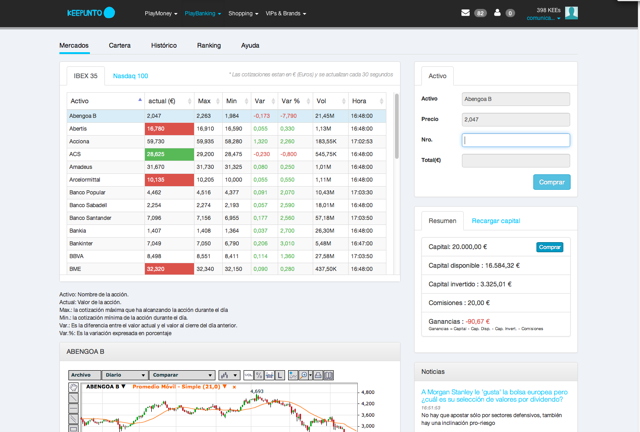640x432 pixels.
Task: Select the Banco Santander row
Action: coord(227,218)
